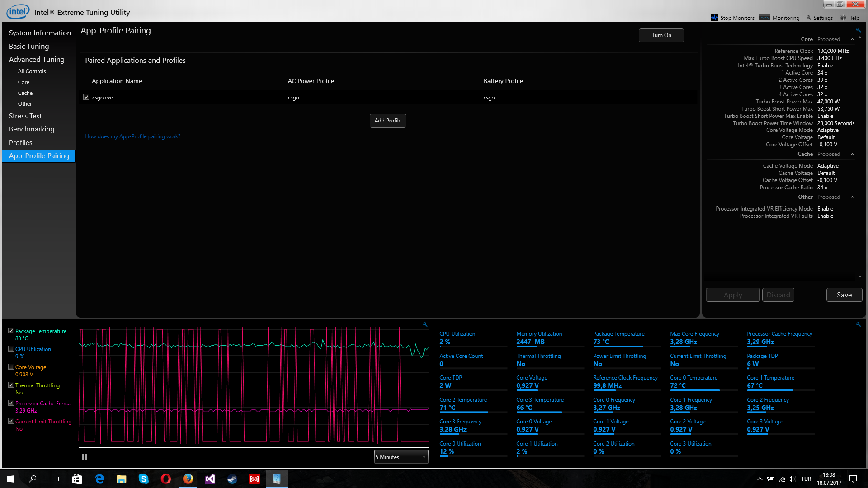This screenshot has height=488, width=868.
Task: Show hidden system tray icons
Action: pos(760,479)
